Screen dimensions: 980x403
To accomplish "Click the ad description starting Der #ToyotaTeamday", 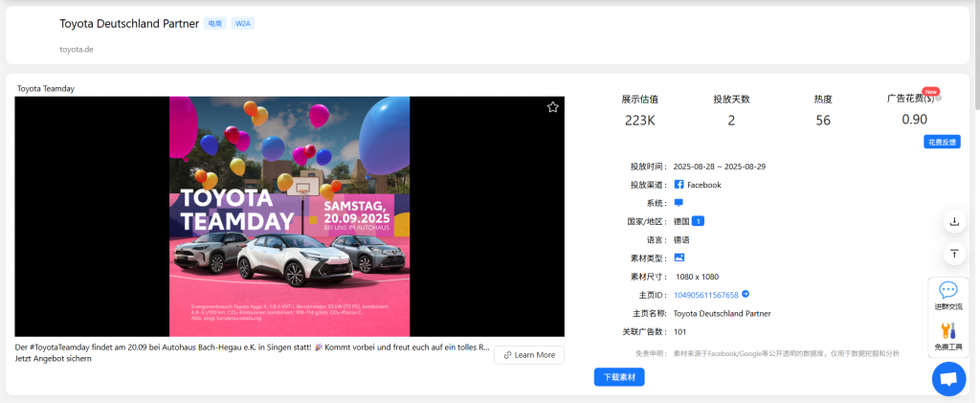I will coord(252,347).
